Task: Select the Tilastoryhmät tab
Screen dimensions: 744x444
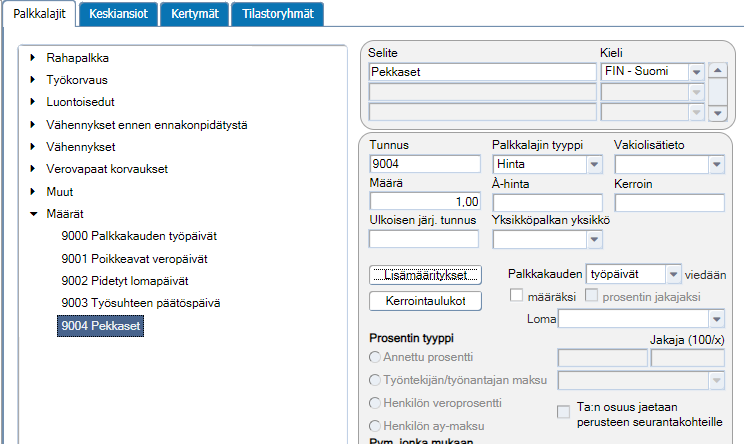Action: [x=278, y=14]
